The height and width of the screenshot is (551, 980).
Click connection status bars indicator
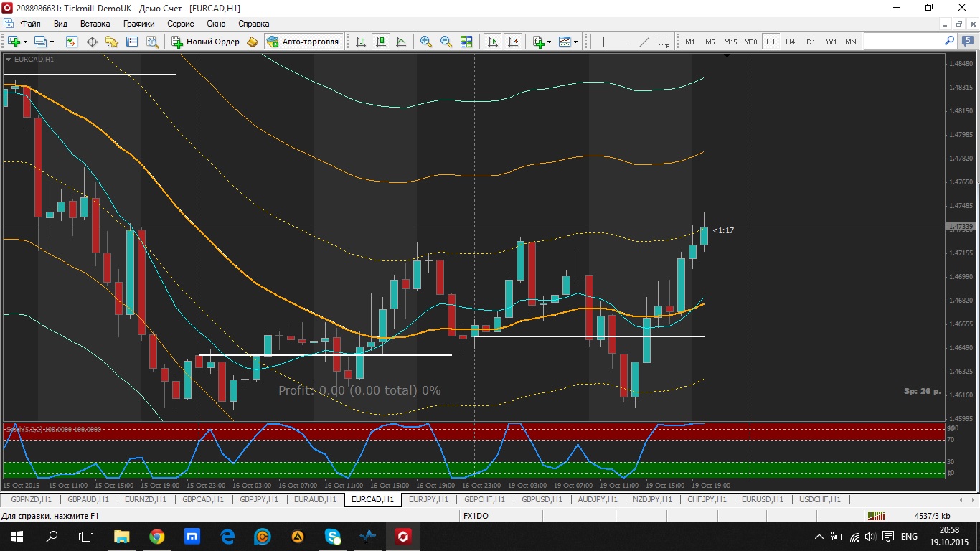[875, 516]
